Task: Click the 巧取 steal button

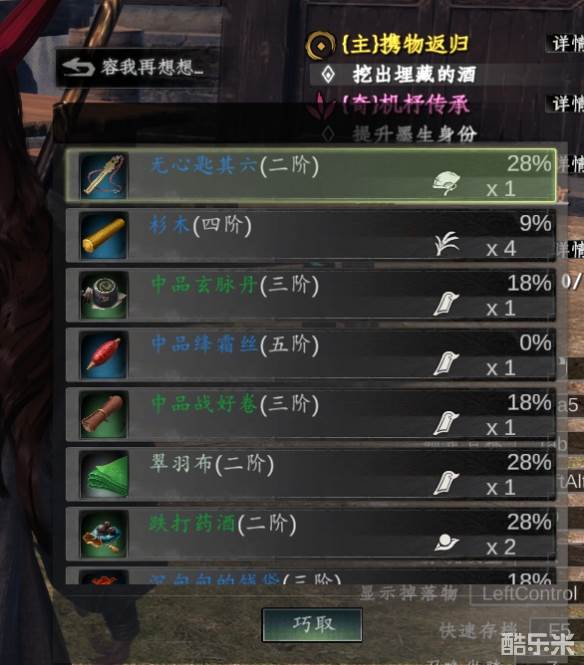Action: click(312, 624)
